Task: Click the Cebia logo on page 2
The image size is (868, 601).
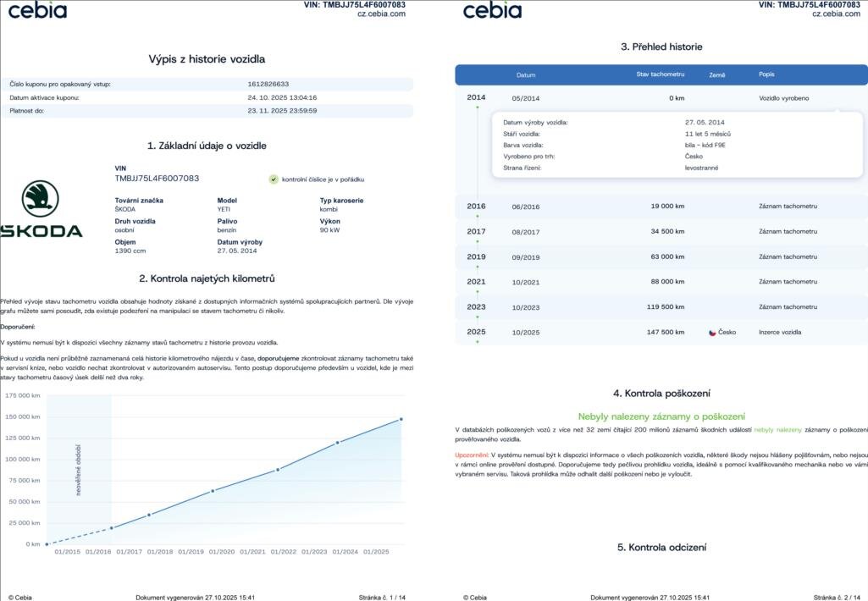Action: (492, 10)
